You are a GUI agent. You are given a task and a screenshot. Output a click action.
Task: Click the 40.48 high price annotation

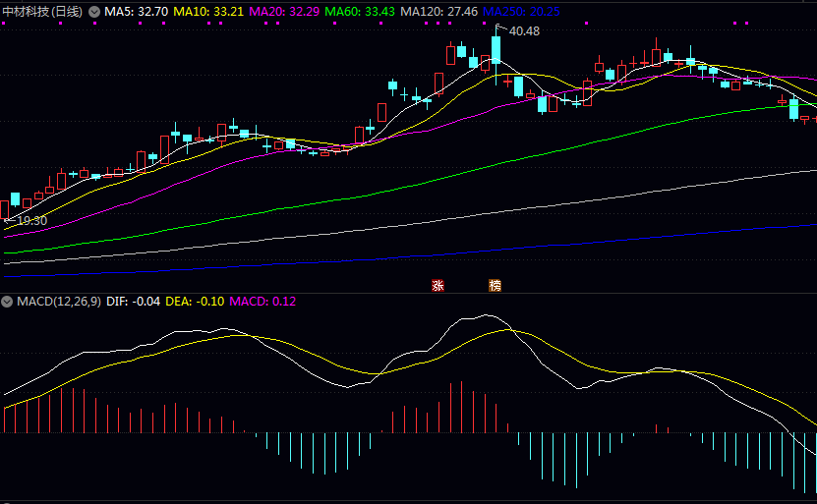tap(523, 31)
